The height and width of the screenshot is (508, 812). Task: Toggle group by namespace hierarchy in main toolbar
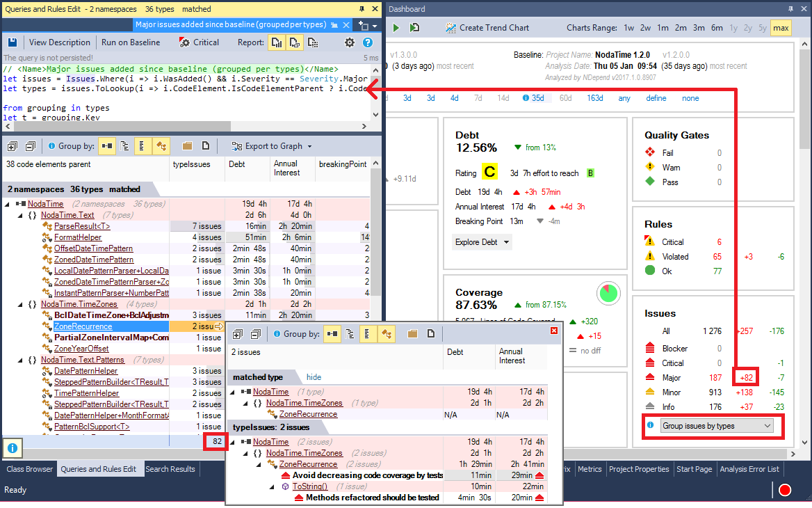tap(125, 146)
